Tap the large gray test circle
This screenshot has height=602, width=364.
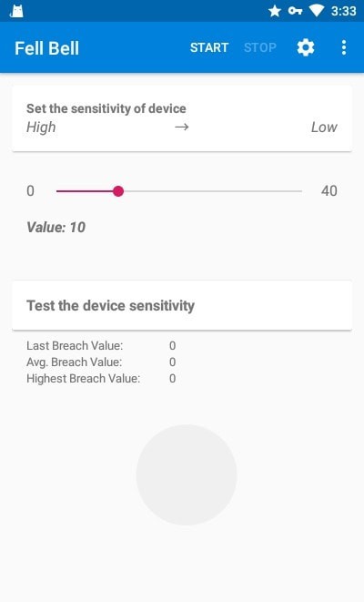pos(187,474)
